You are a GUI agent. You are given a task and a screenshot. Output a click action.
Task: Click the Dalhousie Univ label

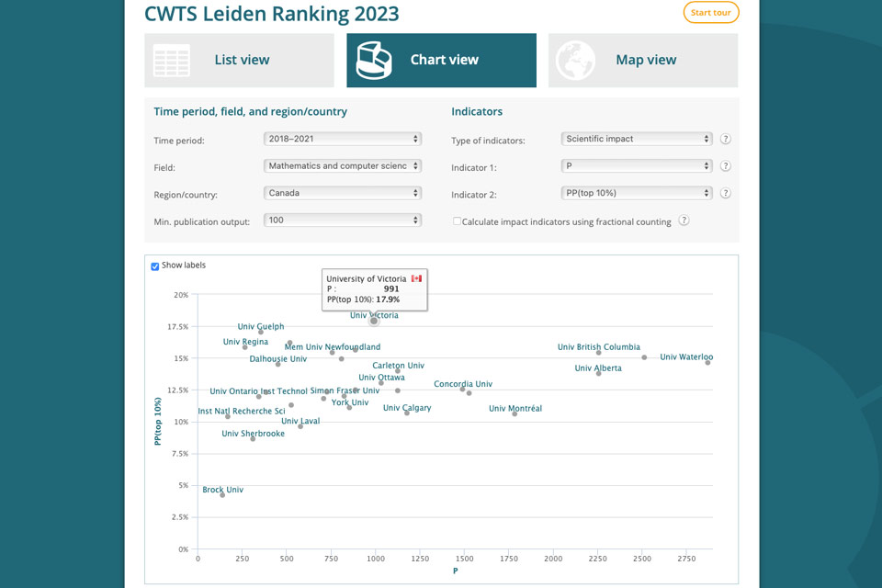click(x=277, y=359)
